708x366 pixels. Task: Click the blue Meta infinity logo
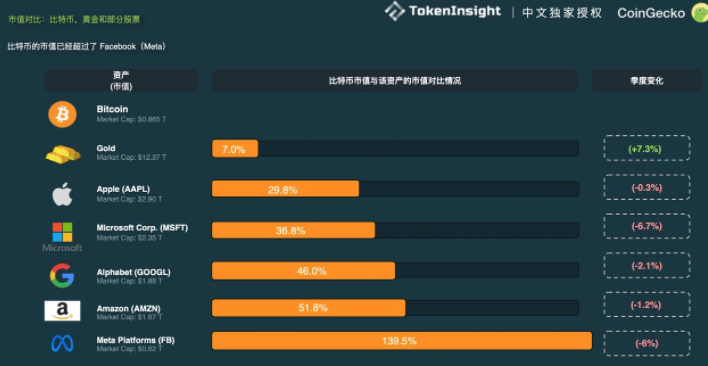pos(62,344)
